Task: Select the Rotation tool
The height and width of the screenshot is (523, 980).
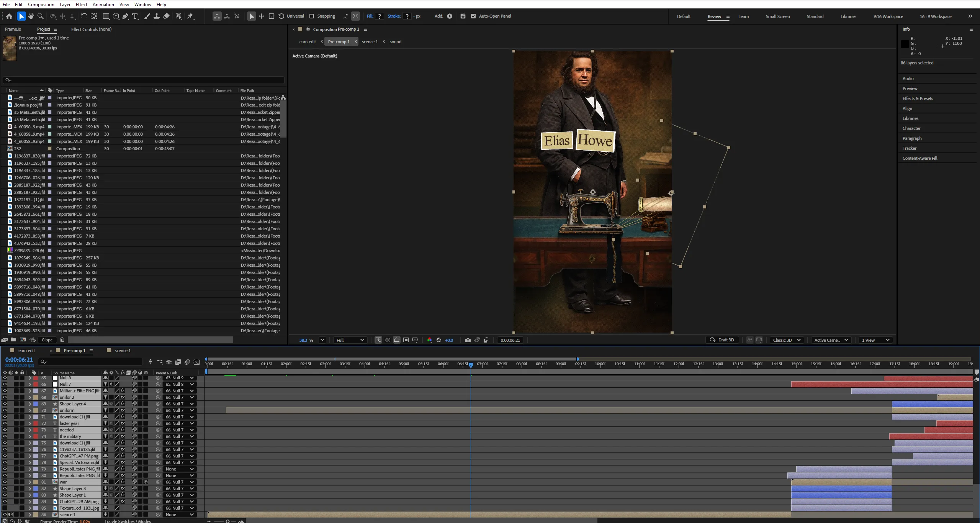Action: click(84, 16)
